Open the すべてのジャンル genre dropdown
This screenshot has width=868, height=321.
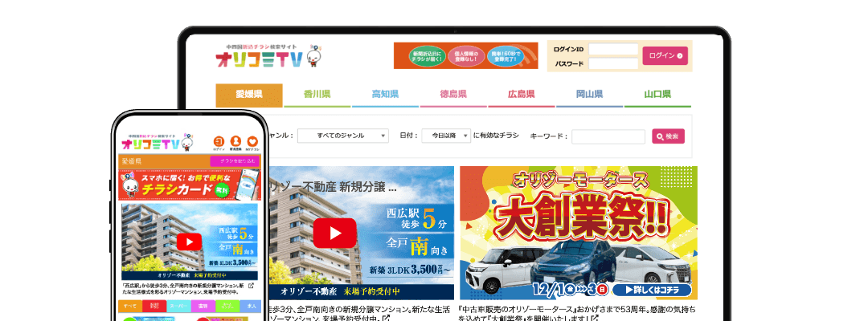click(x=342, y=136)
